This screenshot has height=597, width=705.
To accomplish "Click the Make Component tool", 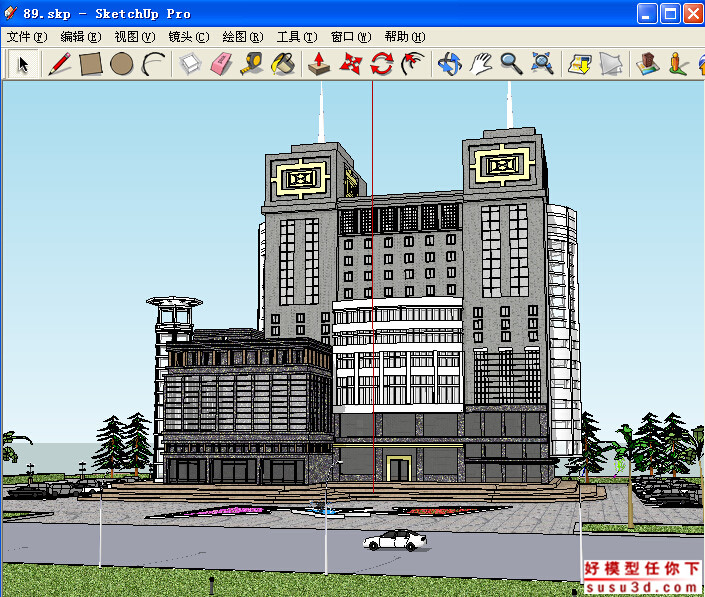I will (190, 64).
